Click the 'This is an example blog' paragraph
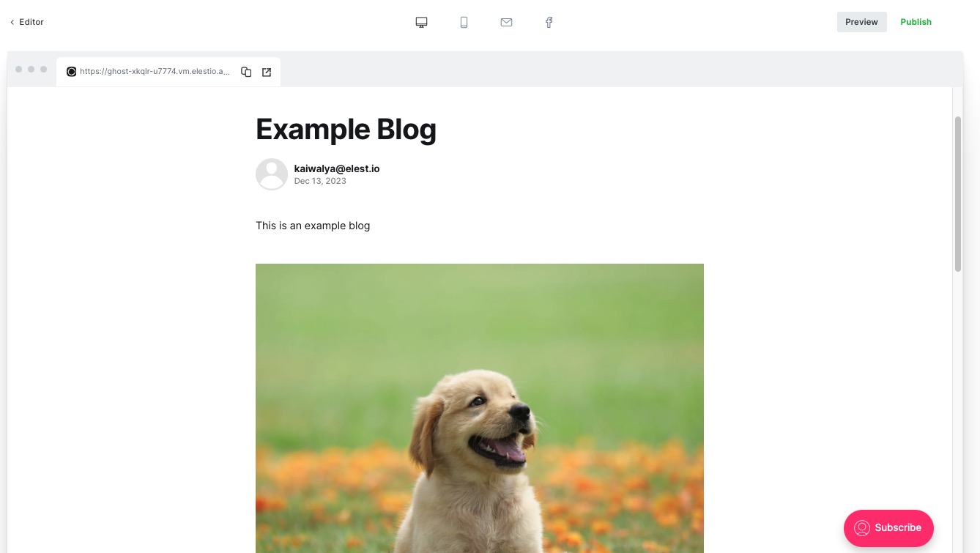The image size is (980, 553). tap(313, 226)
